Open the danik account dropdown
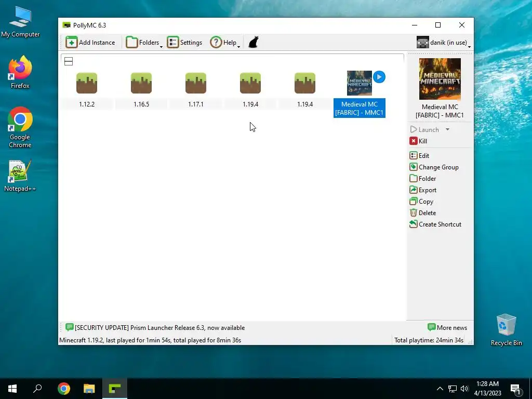The height and width of the screenshot is (399, 532). point(444,43)
